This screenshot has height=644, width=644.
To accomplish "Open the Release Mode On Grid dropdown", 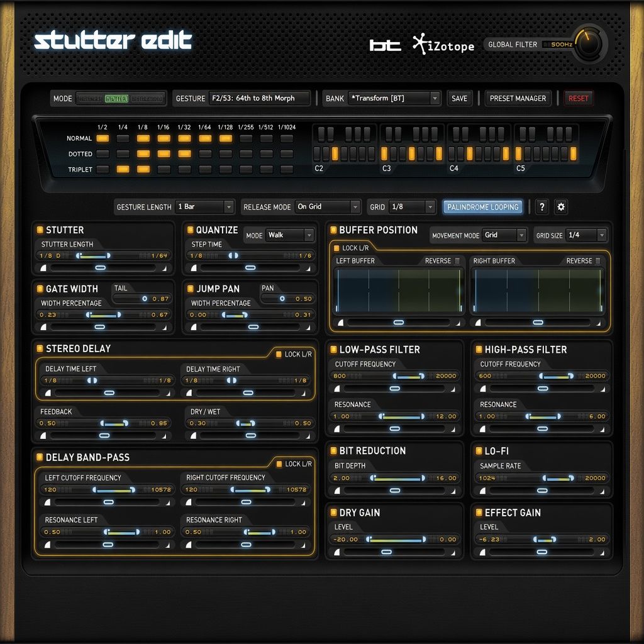I will click(327, 206).
